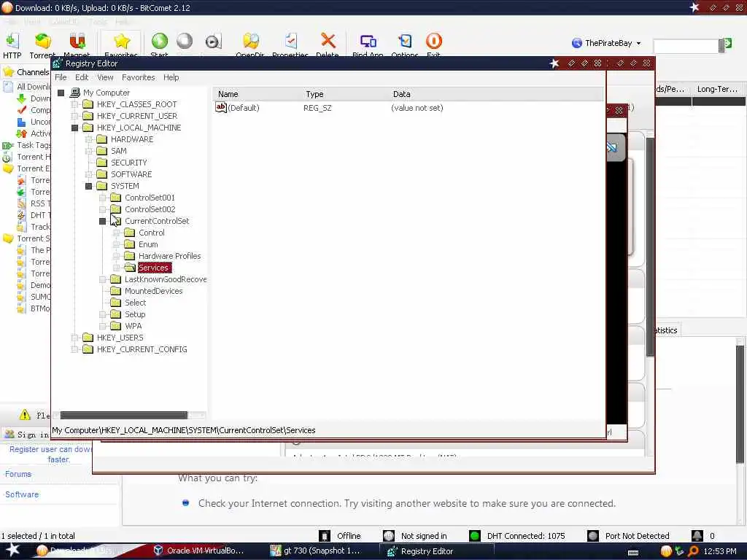Click the Bind App icon in BitComet

(368, 42)
